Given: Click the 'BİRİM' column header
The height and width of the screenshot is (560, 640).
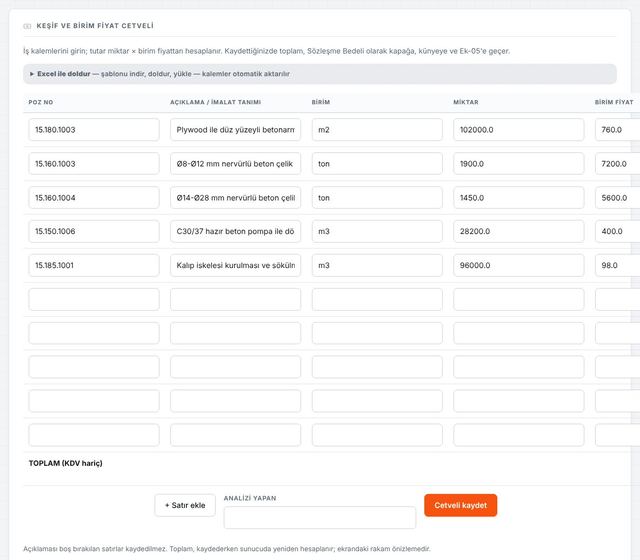Looking at the screenshot, I should pos(321,102).
